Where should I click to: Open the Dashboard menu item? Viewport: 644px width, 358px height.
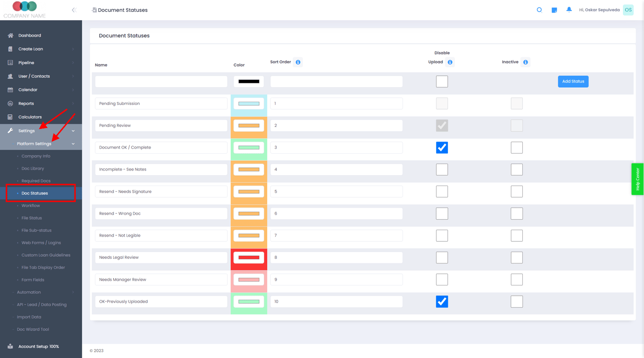click(29, 36)
